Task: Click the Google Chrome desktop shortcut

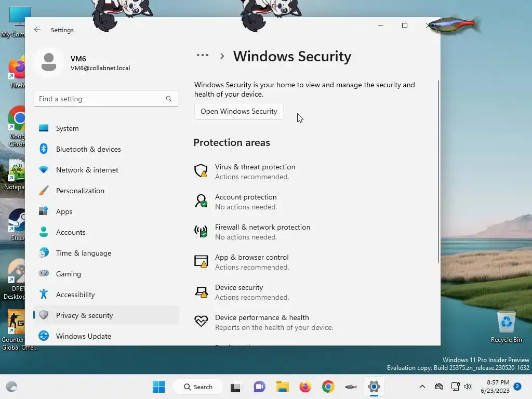Action: (16, 127)
